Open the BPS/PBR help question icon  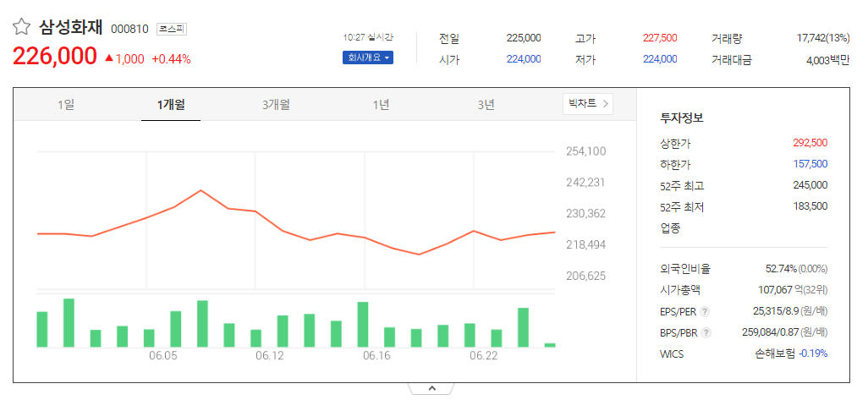click(x=706, y=333)
